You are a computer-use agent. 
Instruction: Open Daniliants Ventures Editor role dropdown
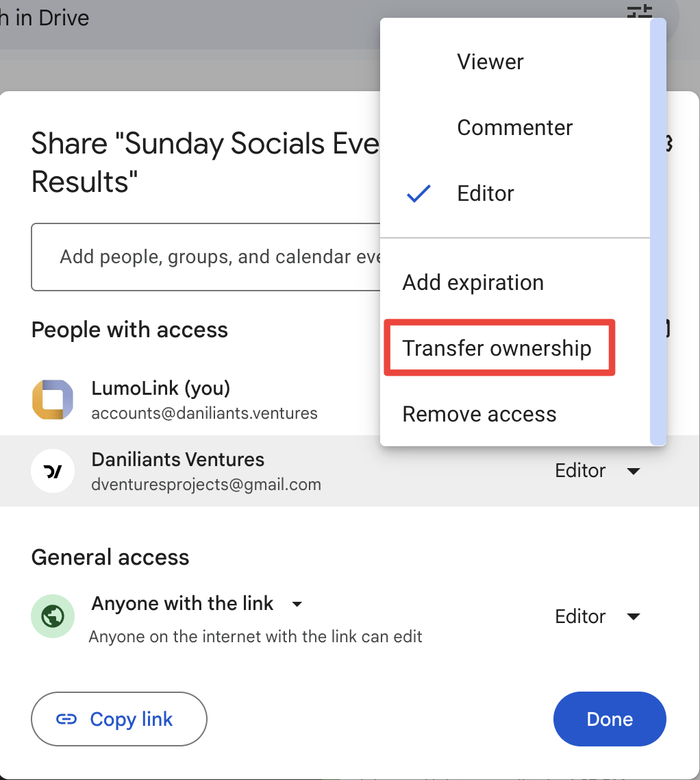click(597, 471)
